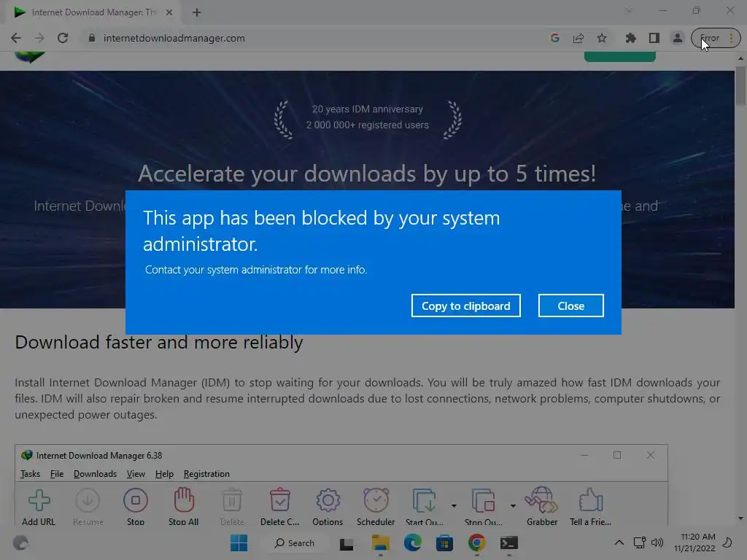Bookmark this page with star icon
747x560 pixels.
pos(602,38)
